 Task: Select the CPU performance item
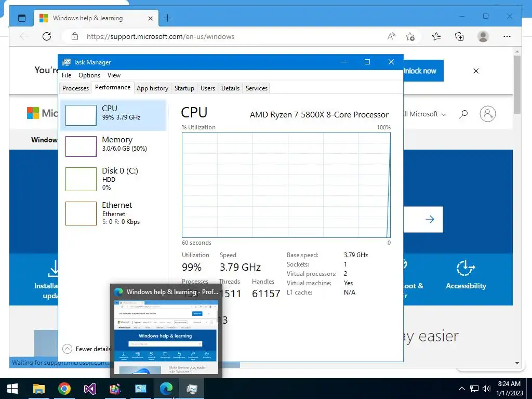(x=113, y=115)
